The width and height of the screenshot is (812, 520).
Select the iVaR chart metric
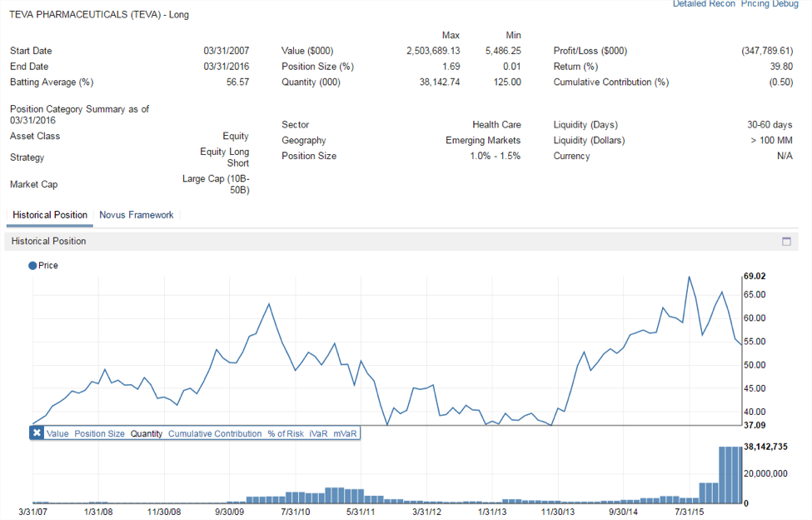pyautogui.click(x=318, y=434)
